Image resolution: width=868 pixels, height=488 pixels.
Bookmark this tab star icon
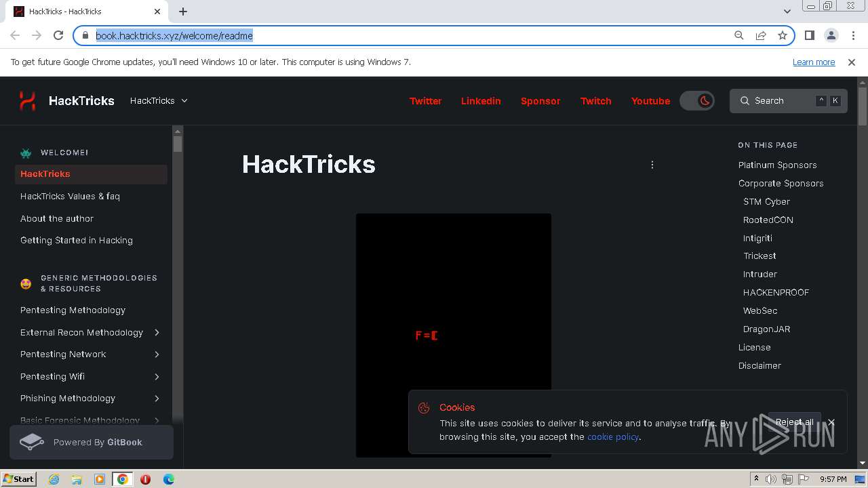coord(783,35)
